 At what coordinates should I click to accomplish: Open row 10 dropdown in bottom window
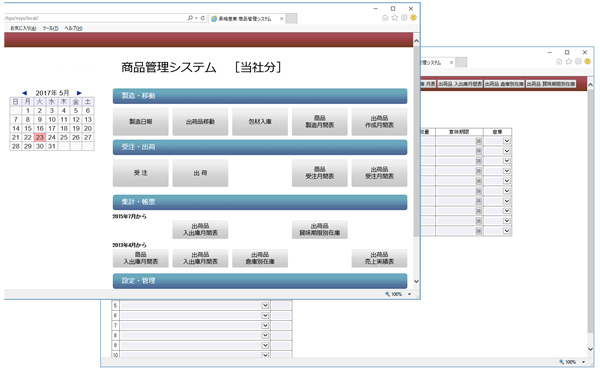265,355
